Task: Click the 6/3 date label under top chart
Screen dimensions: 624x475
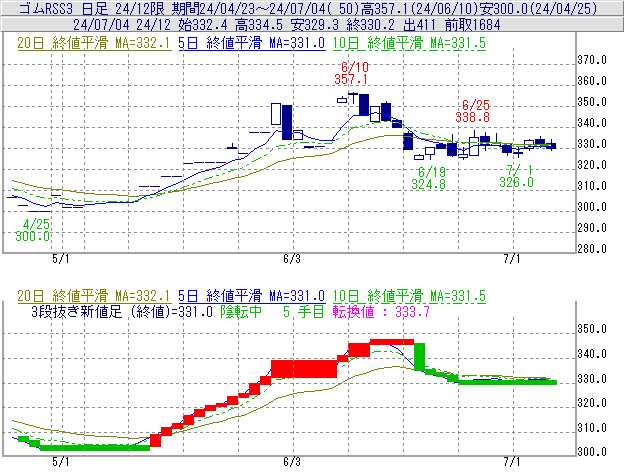Action: point(292,259)
